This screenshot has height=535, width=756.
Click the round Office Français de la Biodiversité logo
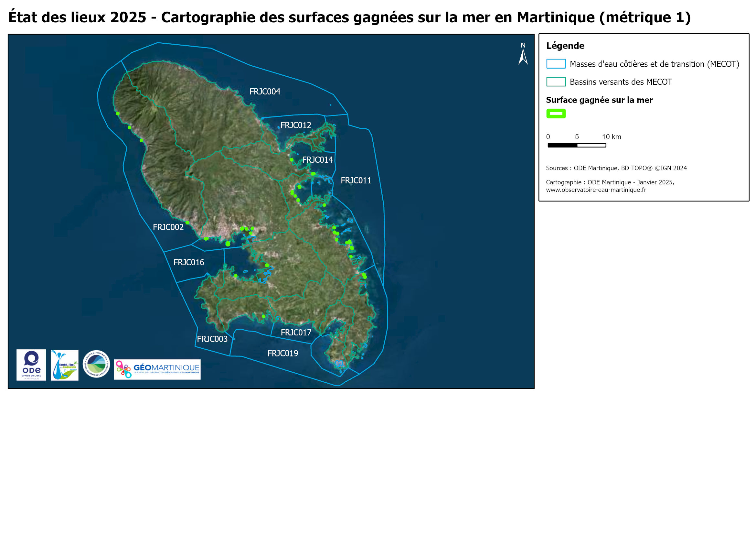click(x=96, y=364)
